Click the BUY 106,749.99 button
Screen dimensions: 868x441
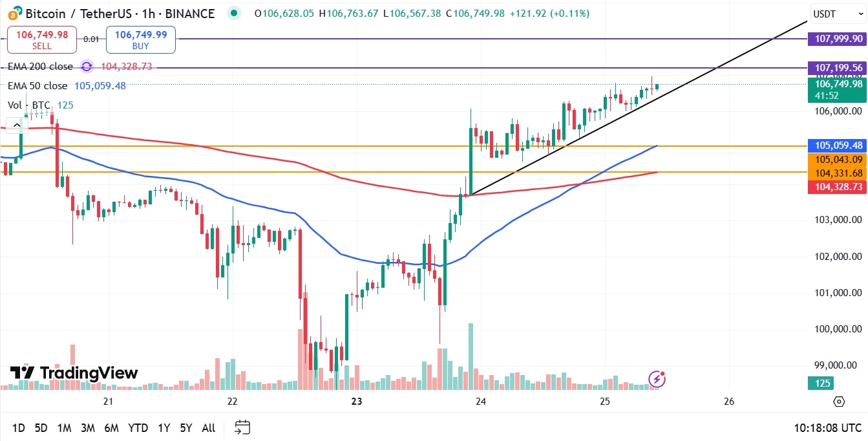pos(140,39)
